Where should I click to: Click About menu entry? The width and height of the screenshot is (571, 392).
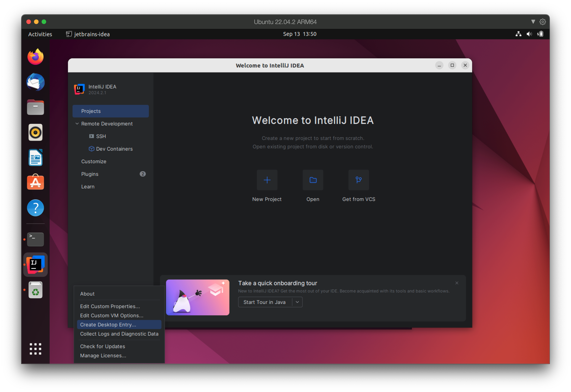[x=87, y=294]
